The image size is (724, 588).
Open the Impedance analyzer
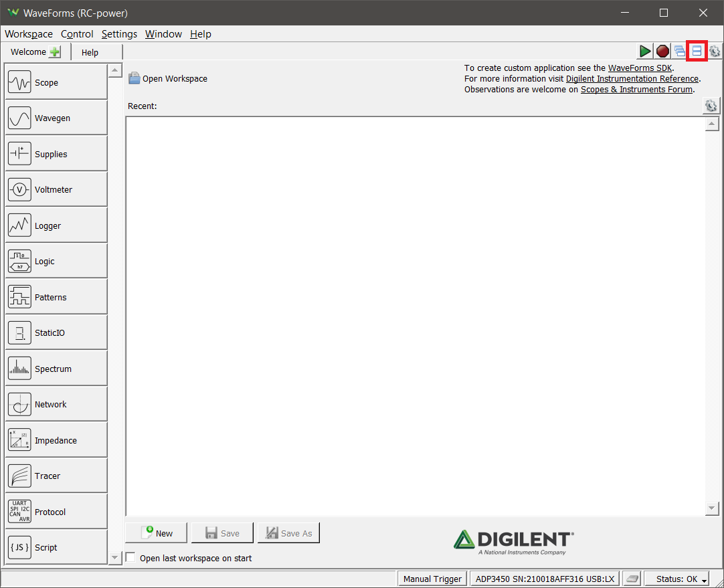[56, 440]
